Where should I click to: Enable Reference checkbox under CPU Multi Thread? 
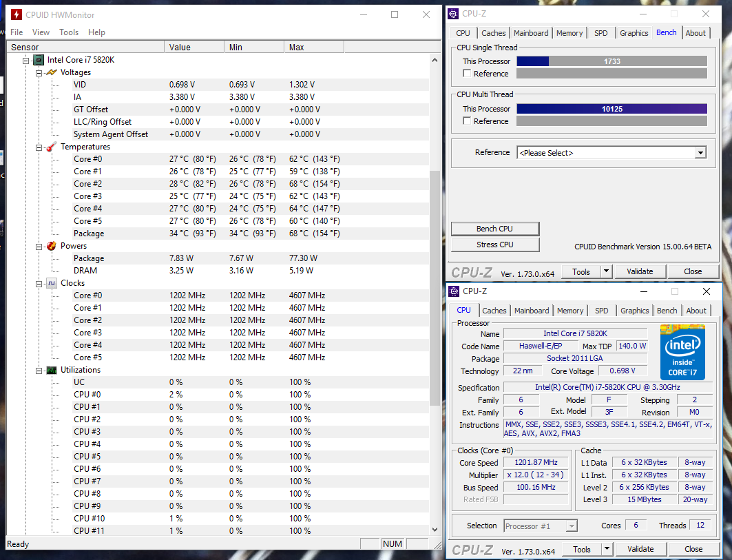468,121
